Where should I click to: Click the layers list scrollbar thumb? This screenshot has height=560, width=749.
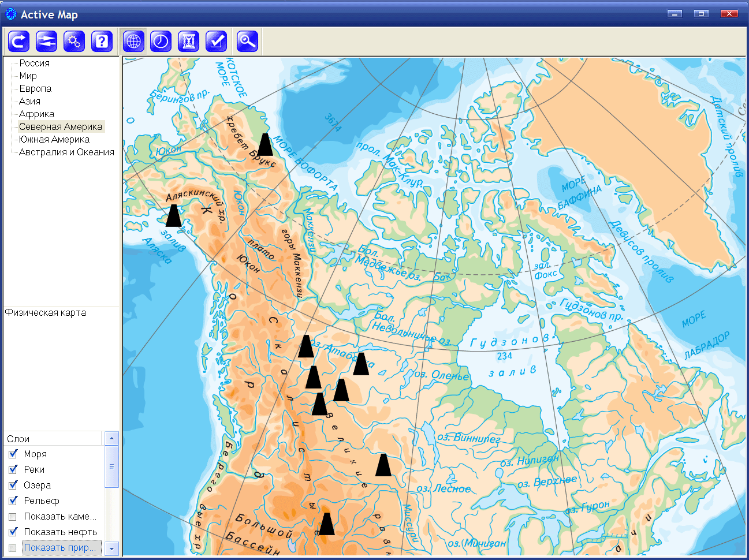111,466
